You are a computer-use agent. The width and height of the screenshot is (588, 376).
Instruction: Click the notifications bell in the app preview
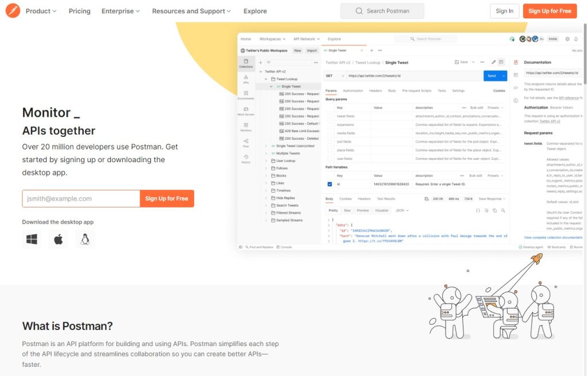click(x=576, y=39)
